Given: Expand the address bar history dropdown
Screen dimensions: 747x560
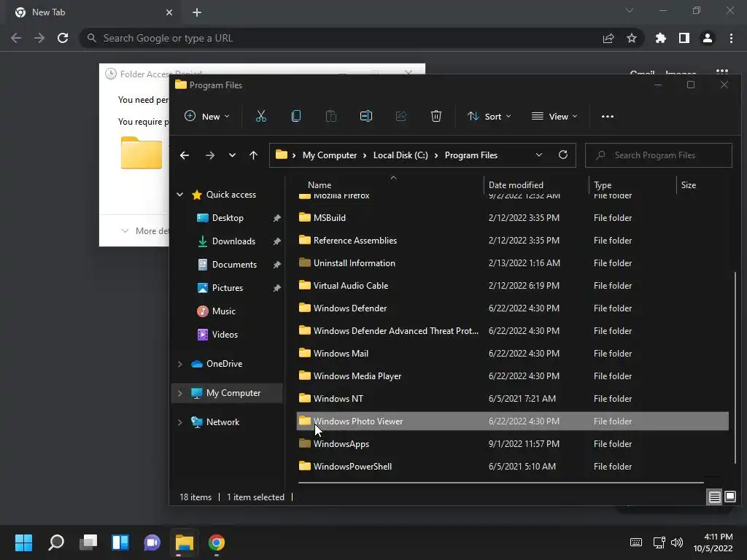Looking at the screenshot, I should pos(539,155).
